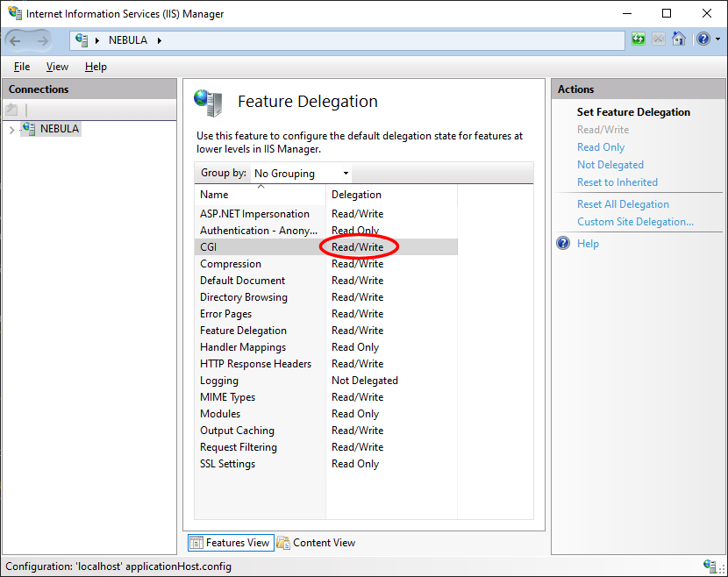Click Reset All Delegation

click(623, 204)
